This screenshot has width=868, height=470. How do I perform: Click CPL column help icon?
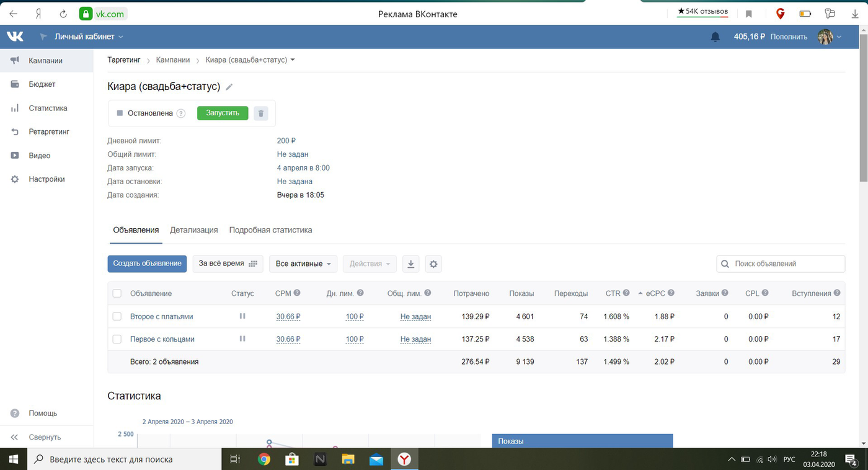click(x=765, y=293)
